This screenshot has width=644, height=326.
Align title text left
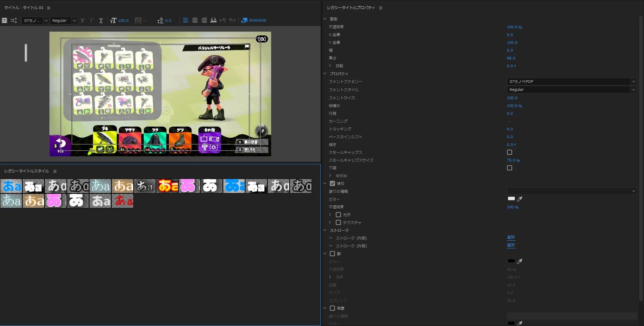click(186, 20)
